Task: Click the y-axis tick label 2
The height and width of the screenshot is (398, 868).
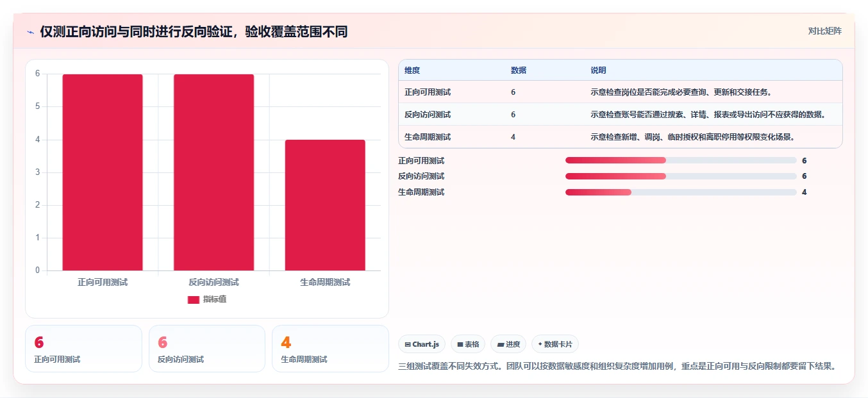Action: pyautogui.click(x=37, y=205)
